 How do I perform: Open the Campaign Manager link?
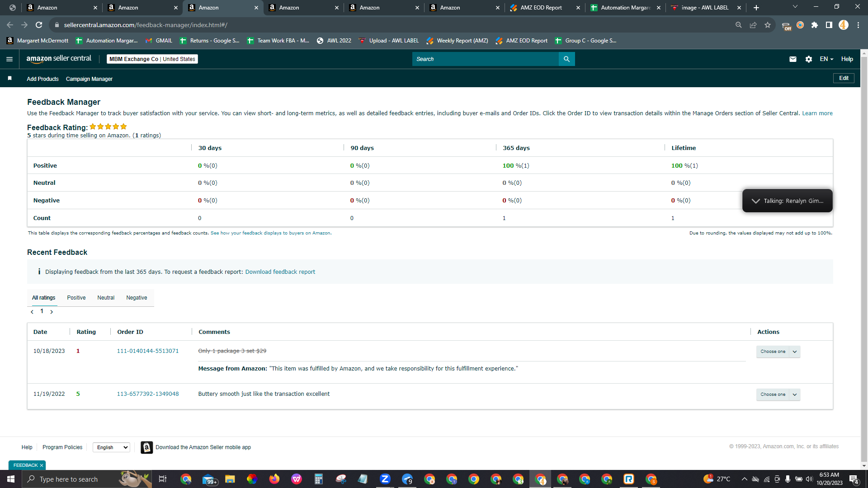89,79
